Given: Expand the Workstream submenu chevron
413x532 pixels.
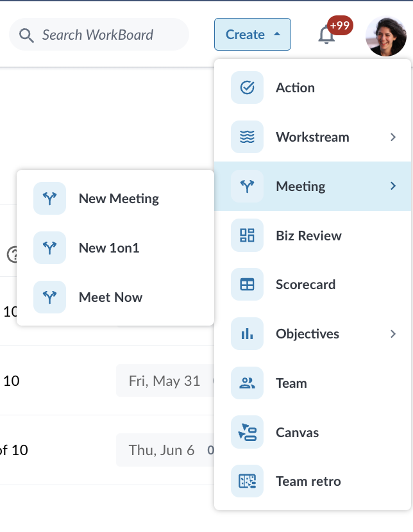Looking at the screenshot, I should [x=393, y=137].
